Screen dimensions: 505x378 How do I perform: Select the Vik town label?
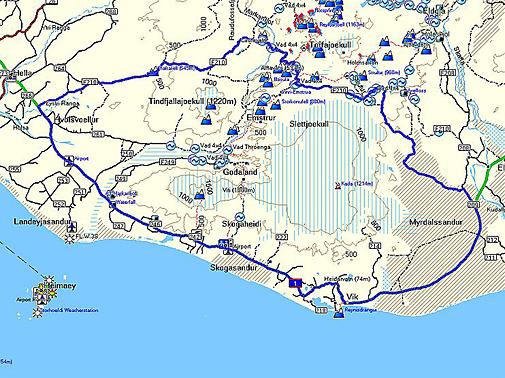352,297
